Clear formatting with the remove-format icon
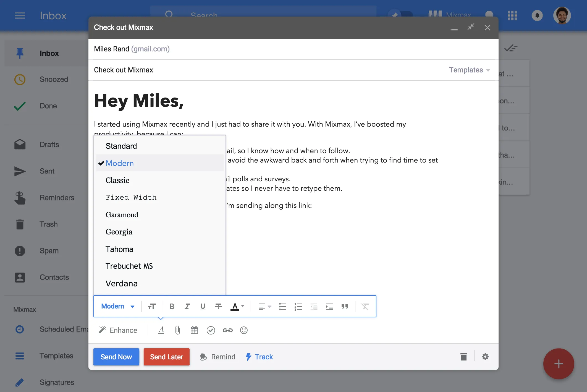 click(x=365, y=306)
